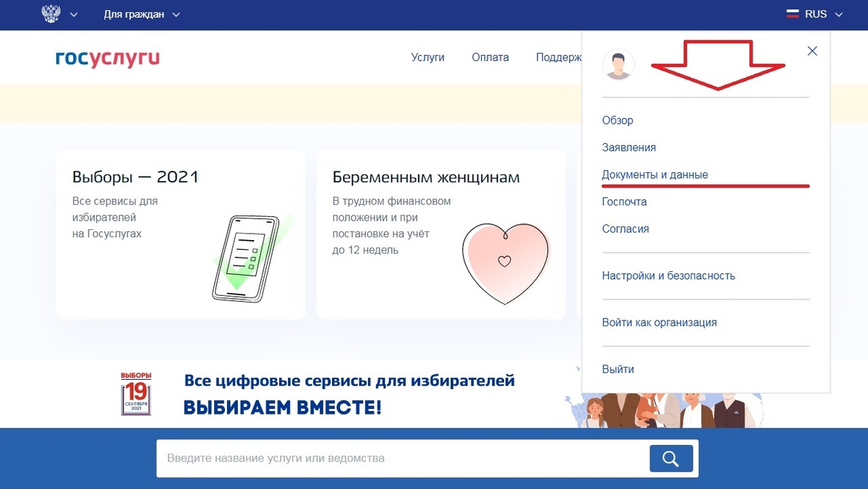Click the profile avatar picture
868x489 pixels.
(618, 64)
